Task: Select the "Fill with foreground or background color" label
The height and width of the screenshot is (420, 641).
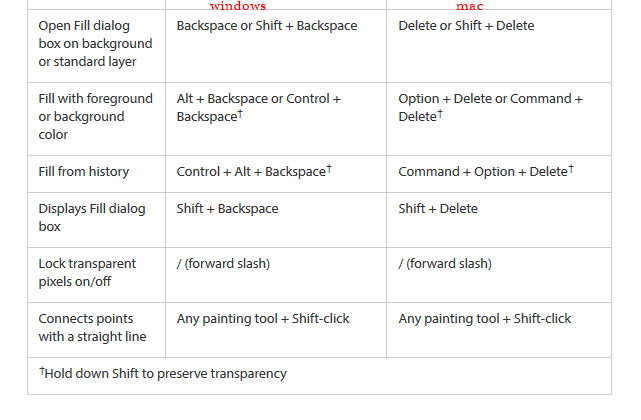Action: [95, 117]
